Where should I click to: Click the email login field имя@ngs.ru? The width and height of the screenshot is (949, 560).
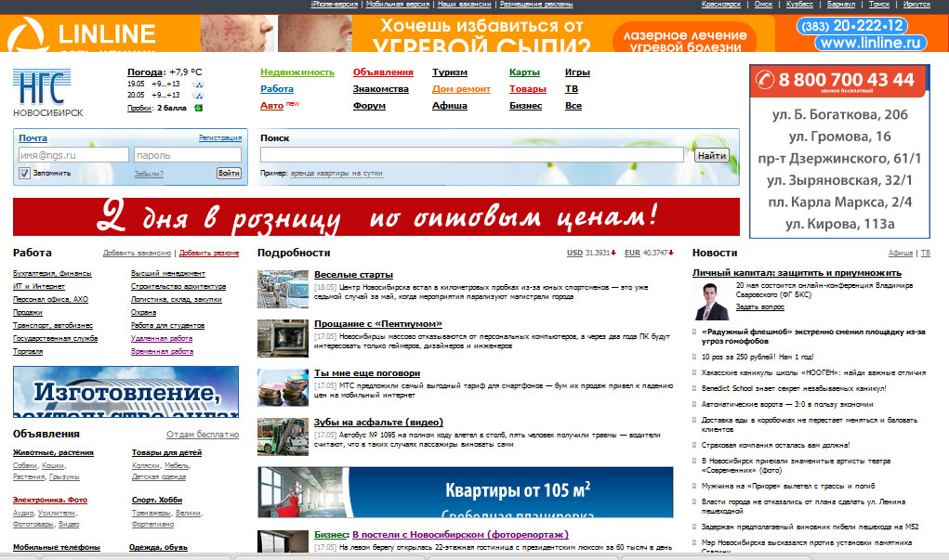73,155
